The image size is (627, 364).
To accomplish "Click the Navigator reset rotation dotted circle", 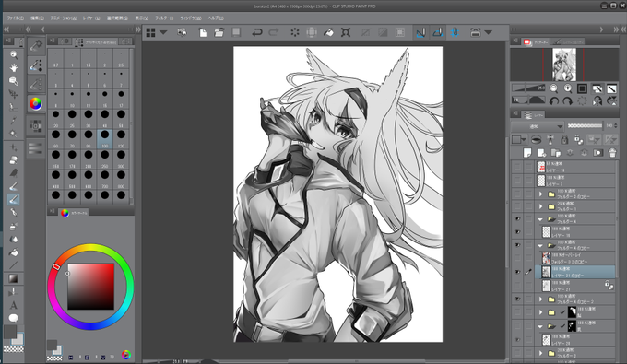I will [x=582, y=101].
